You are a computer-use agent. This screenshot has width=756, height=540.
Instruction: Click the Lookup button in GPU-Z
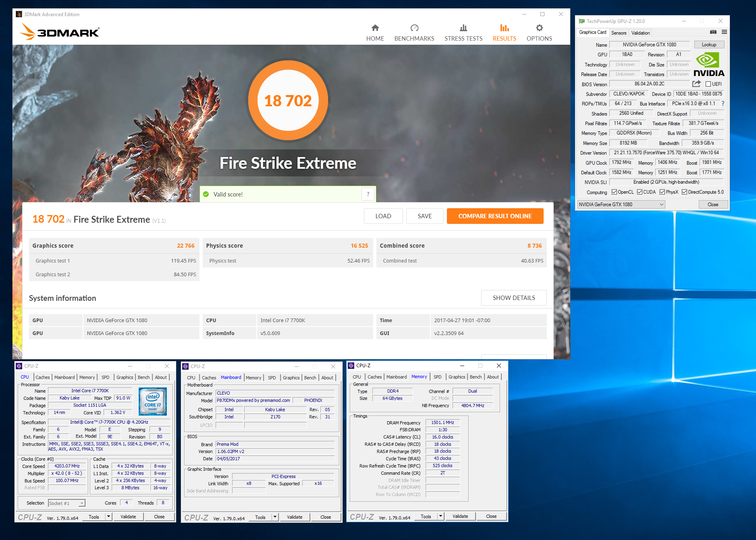click(709, 45)
